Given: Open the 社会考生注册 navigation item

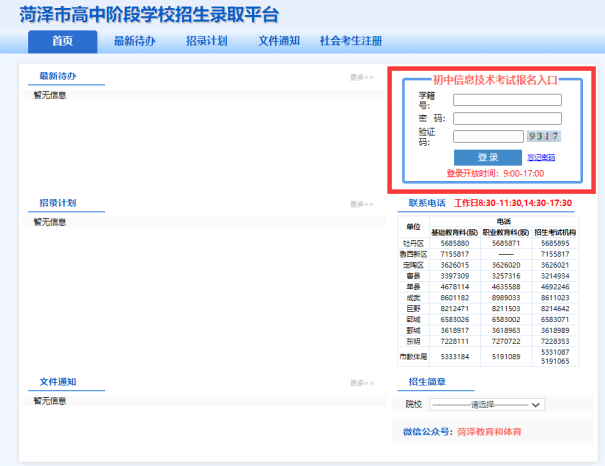Looking at the screenshot, I should click(x=351, y=41).
